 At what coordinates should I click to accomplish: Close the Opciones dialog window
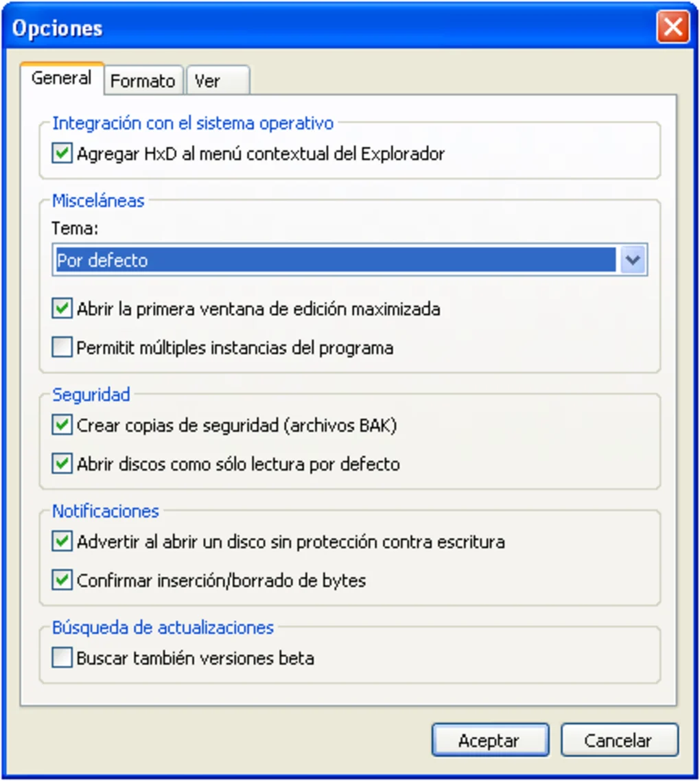coord(673,27)
